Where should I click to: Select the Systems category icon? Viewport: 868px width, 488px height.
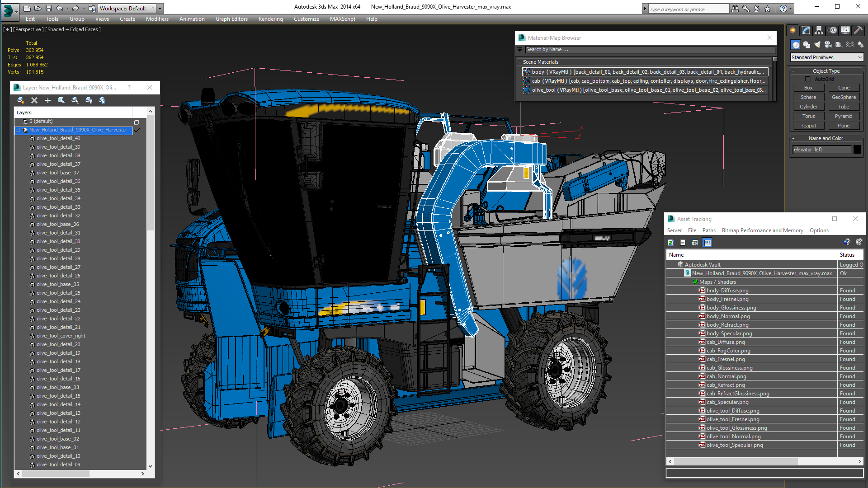pos(861,45)
